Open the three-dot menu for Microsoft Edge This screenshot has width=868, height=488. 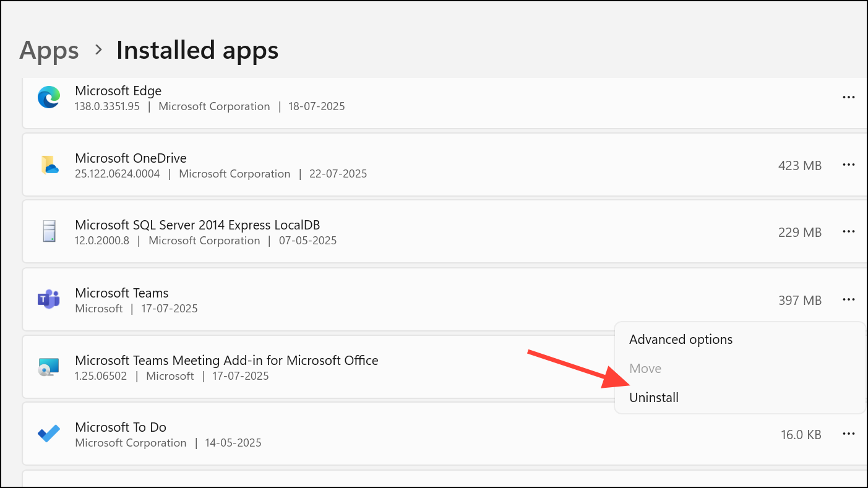pyautogui.click(x=848, y=97)
